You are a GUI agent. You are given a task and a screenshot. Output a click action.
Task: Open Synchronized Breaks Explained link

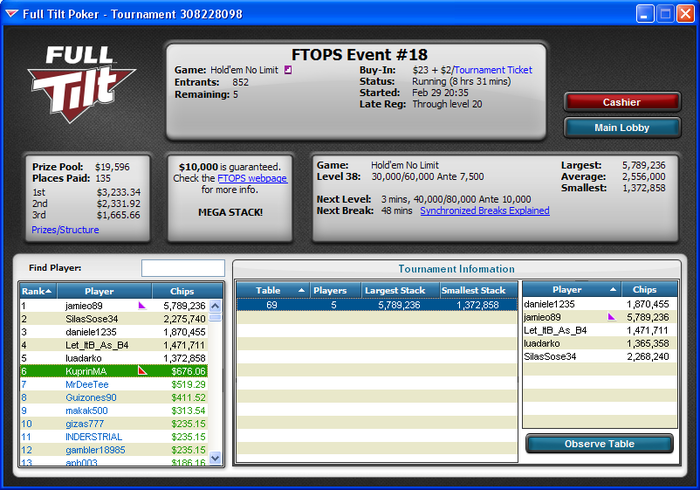coord(484,211)
